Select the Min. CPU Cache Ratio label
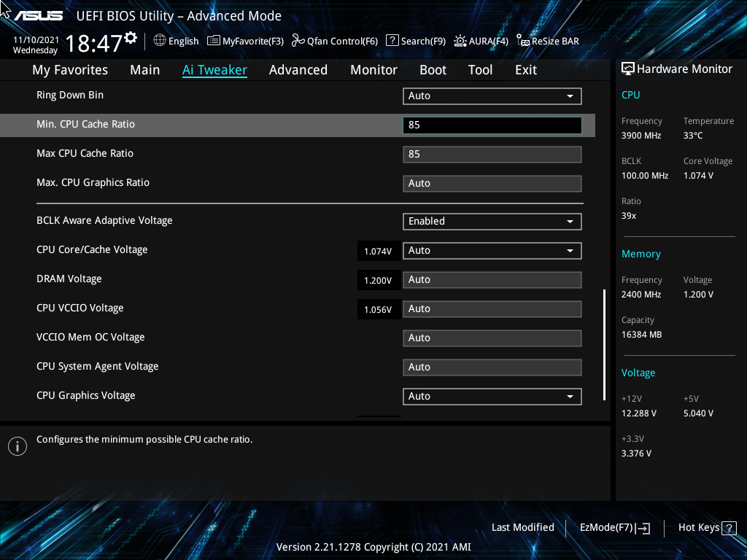747x560 pixels. point(86,124)
